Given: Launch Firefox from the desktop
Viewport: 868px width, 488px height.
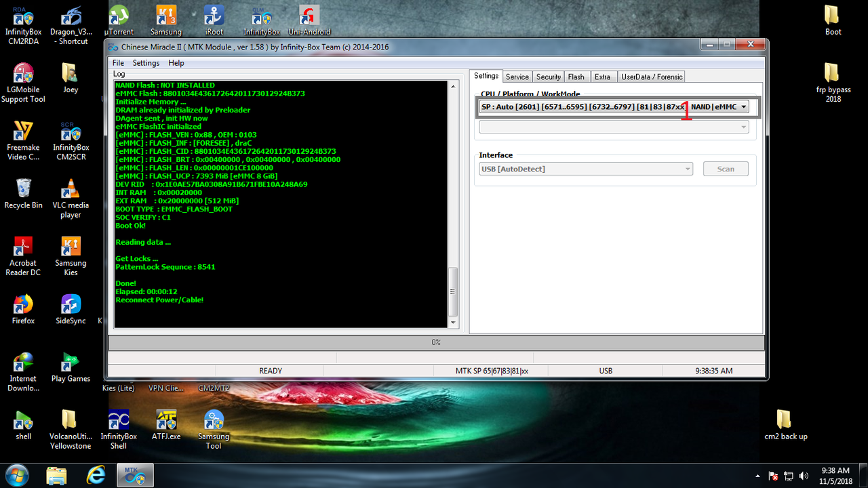Looking at the screenshot, I should (23, 310).
